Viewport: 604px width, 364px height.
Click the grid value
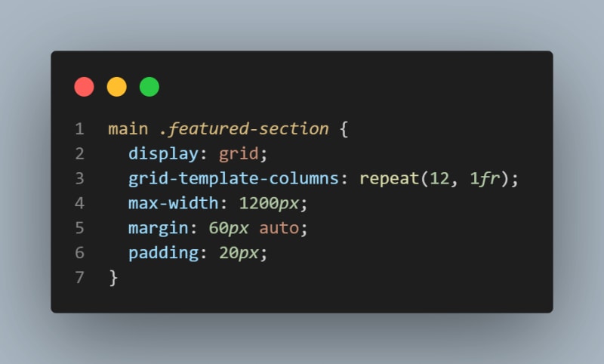point(239,154)
